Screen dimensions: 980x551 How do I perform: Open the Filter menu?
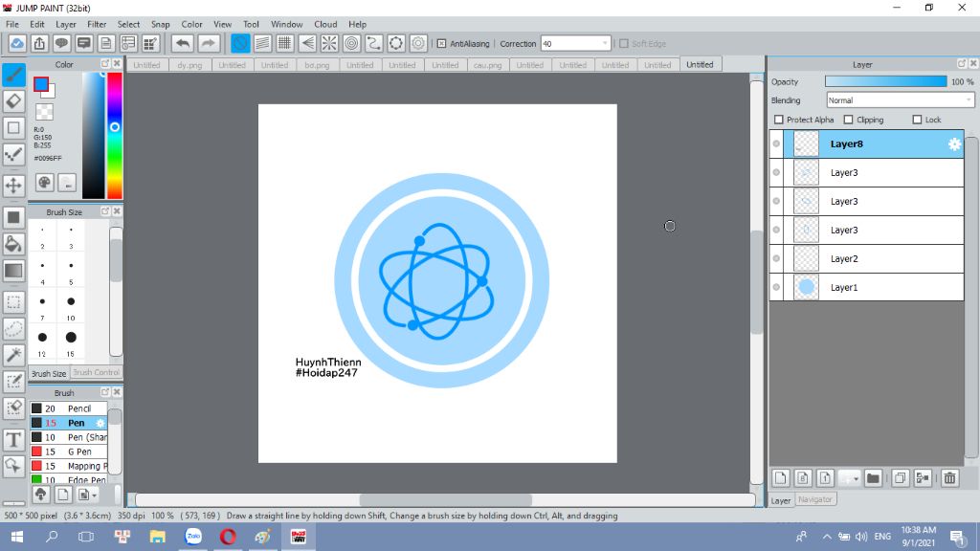coord(97,24)
